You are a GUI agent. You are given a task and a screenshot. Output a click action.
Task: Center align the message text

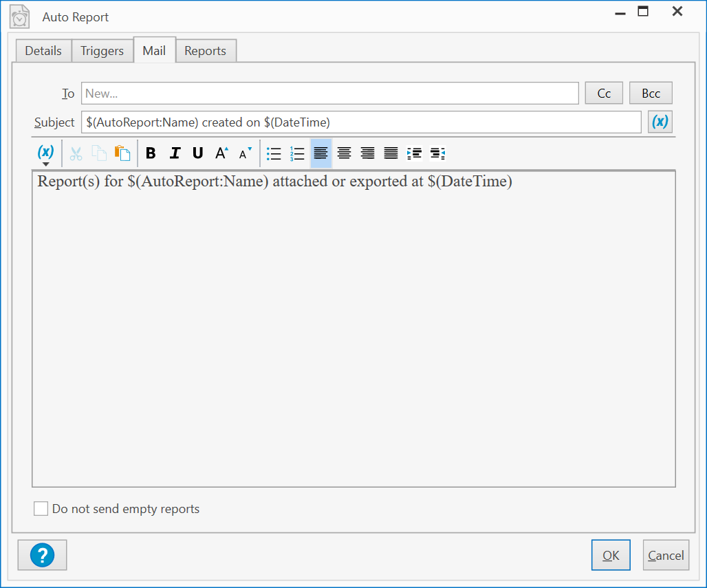[x=345, y=153]
